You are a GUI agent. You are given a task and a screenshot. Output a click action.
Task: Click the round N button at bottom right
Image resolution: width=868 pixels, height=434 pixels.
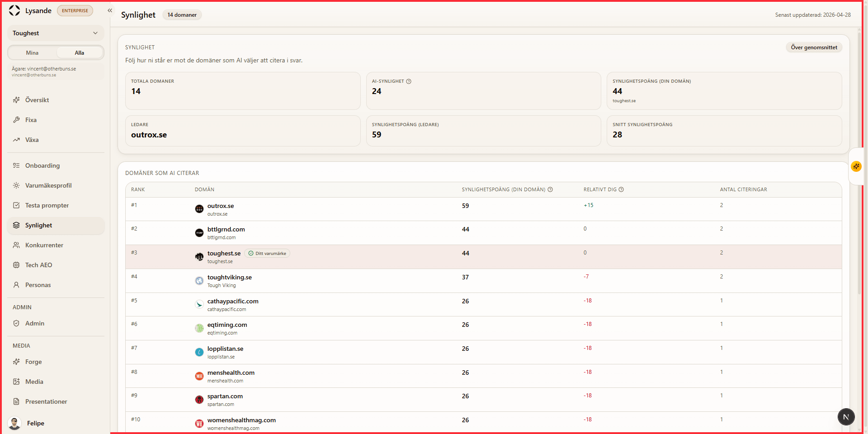(x=846, y=417)
